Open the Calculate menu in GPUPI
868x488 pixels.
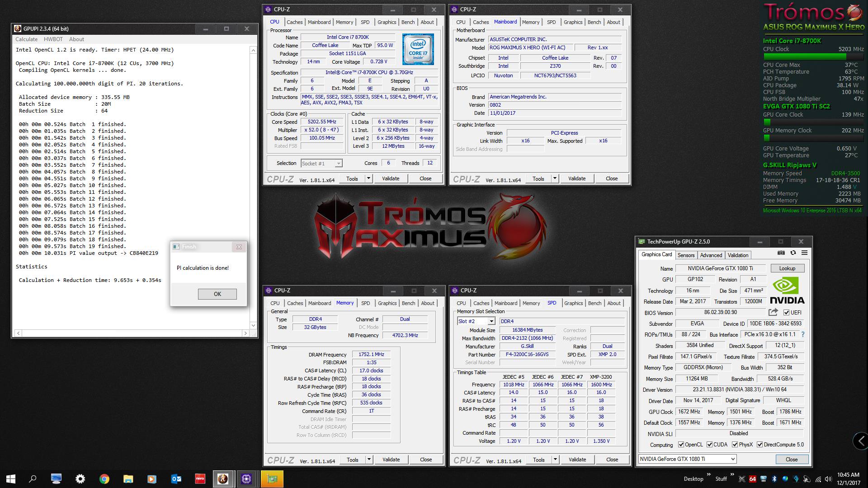(27, 39)
